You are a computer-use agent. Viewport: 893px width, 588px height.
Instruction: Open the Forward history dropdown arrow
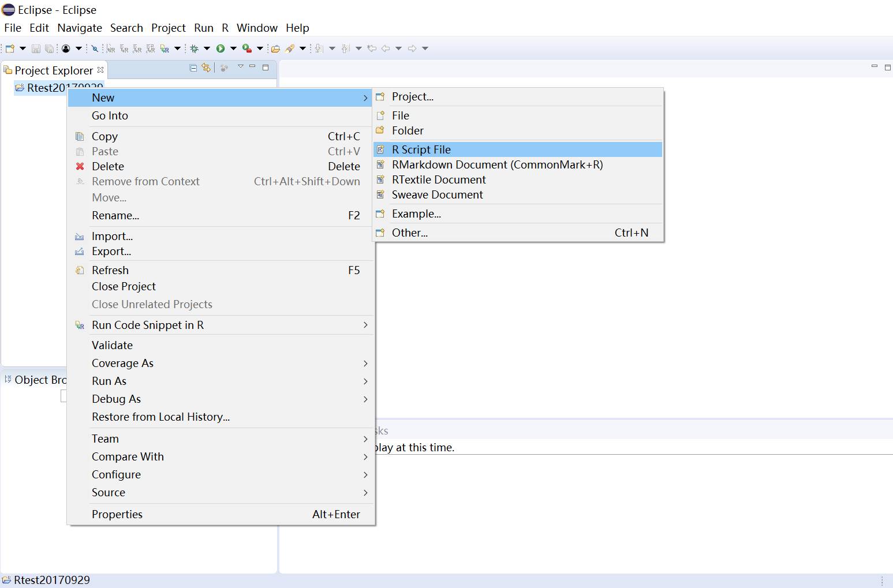tap(425, 48)
